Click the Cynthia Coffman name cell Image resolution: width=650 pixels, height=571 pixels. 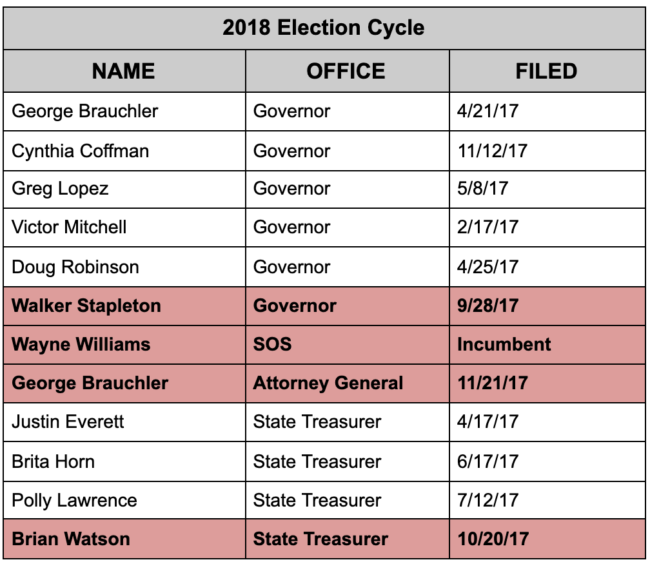point(80,151)
